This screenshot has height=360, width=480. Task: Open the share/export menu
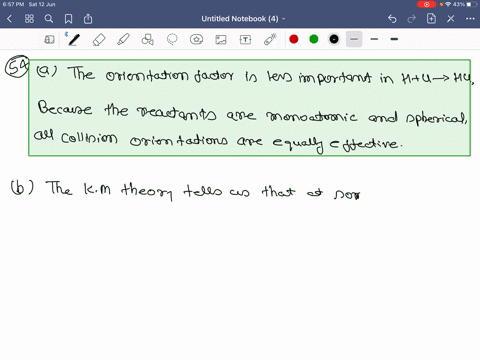click(88, 19)
